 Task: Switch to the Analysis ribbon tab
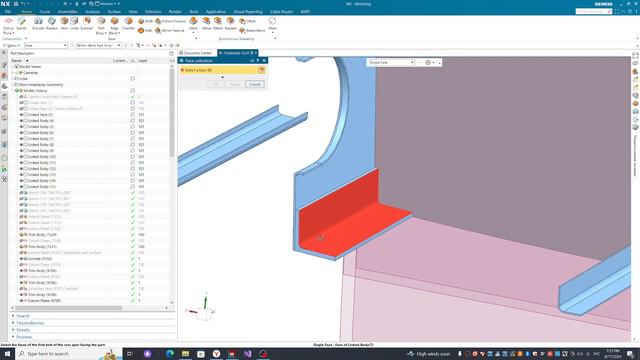point(92,12)
